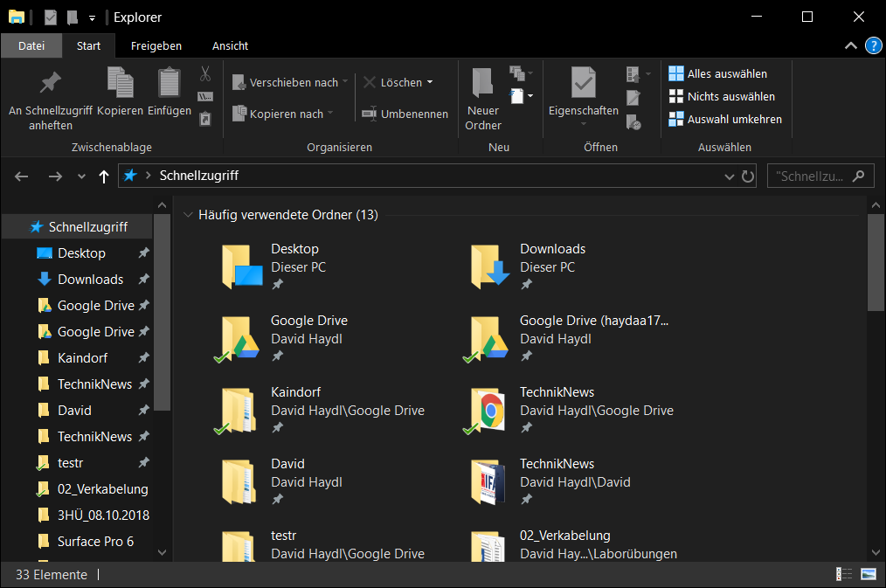Navigate up one level with the up arrow
Viewport: 886px width, 588px height.
pyautogui.click(x=103, y=176)
